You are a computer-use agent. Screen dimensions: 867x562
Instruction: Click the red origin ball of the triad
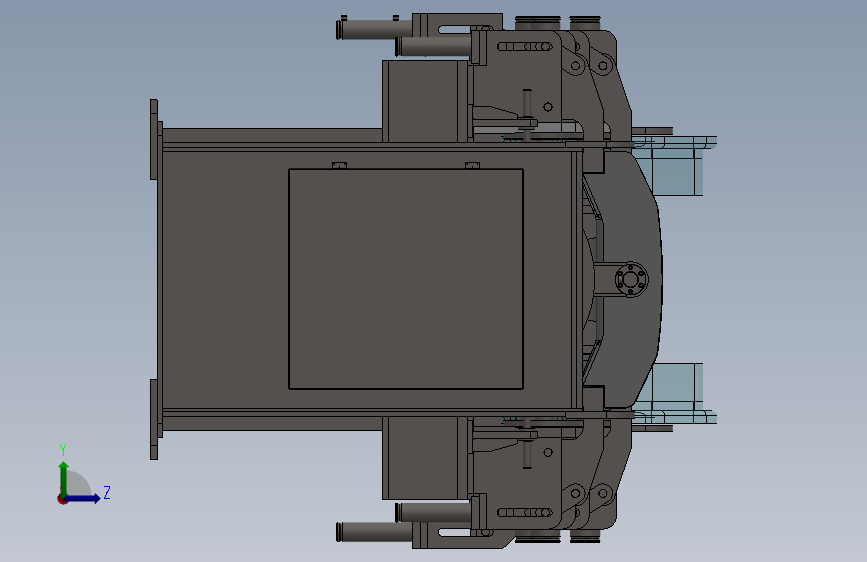pyautogui.click(x=62, y=499)
